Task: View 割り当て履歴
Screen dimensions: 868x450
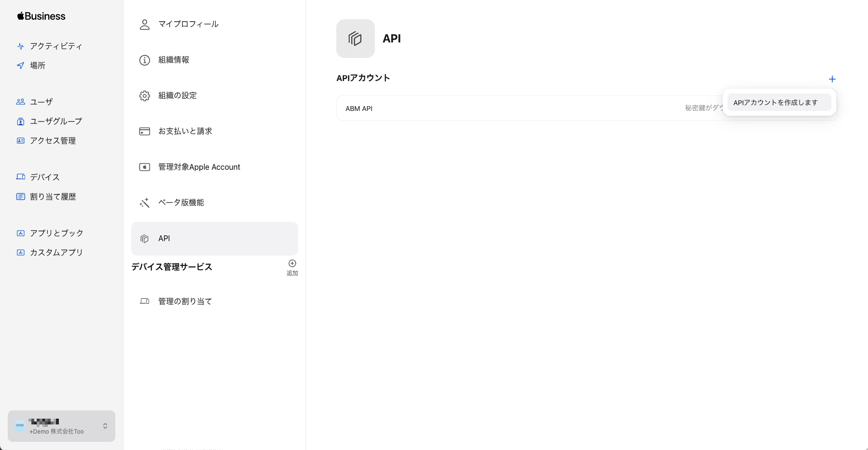Action: 53,197
